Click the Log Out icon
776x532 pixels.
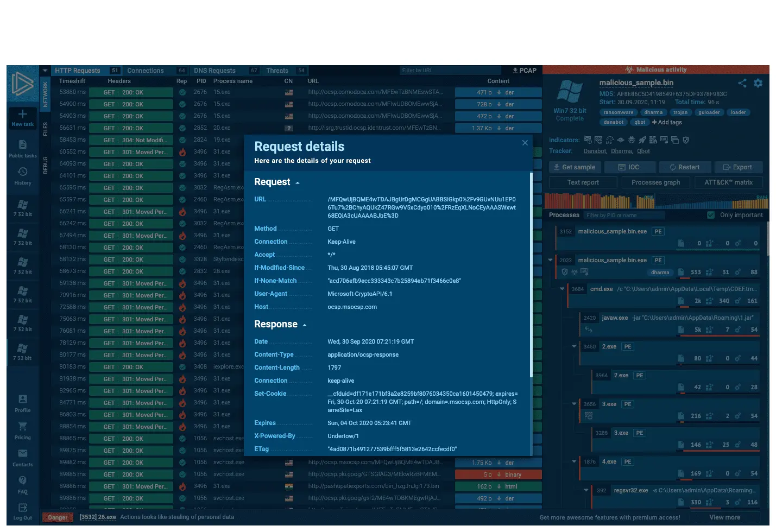click(x=22, y=508)
